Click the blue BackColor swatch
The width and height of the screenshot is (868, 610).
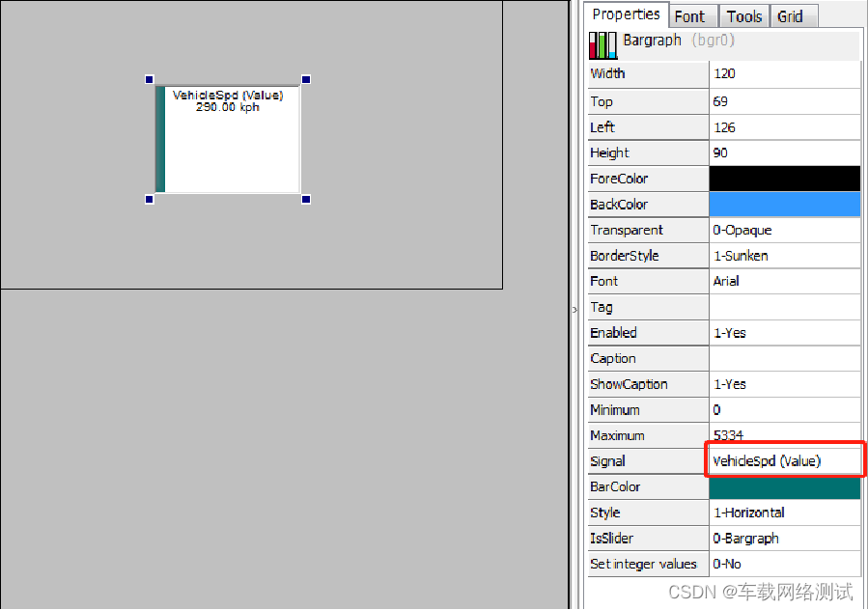click(784, 204)
